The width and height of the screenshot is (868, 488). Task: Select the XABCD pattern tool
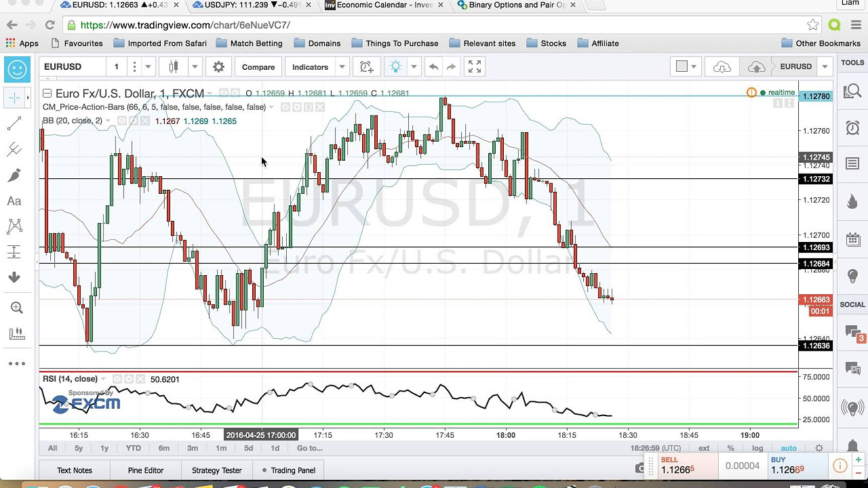pyautogui.click(x=14, y=226)
